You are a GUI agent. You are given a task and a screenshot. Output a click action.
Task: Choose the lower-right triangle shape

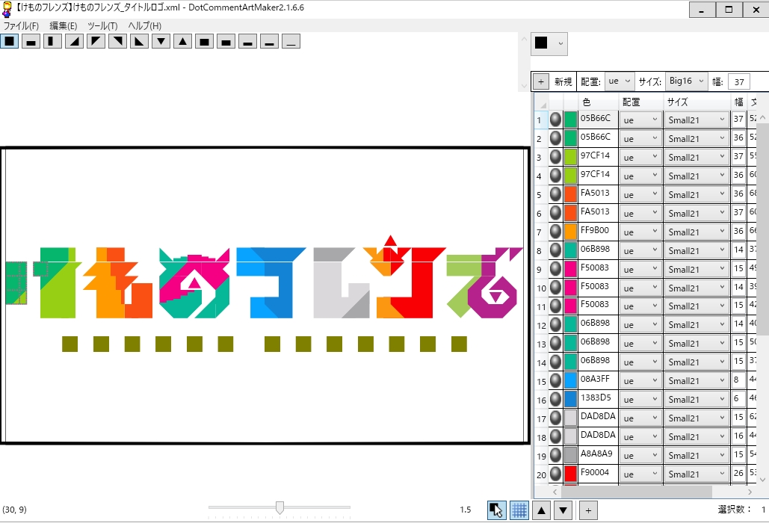(74, 41)
